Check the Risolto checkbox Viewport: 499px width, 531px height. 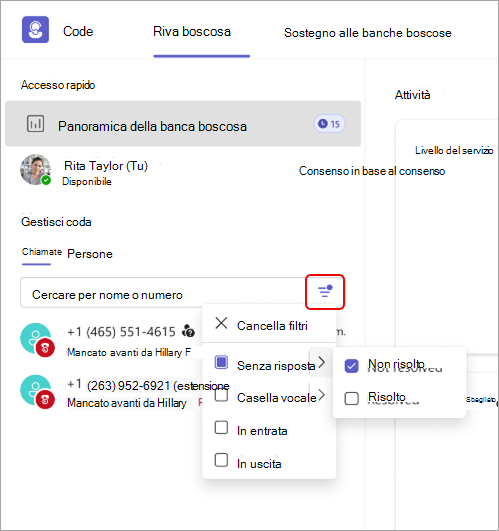point(351,398)
